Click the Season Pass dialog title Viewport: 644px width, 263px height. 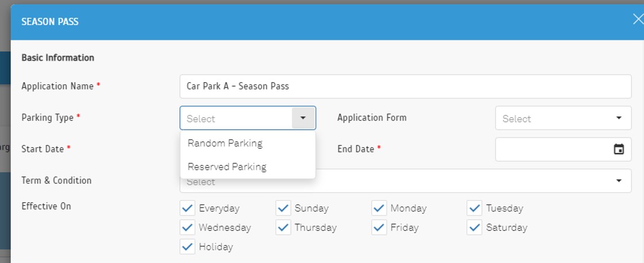point(50,22)
